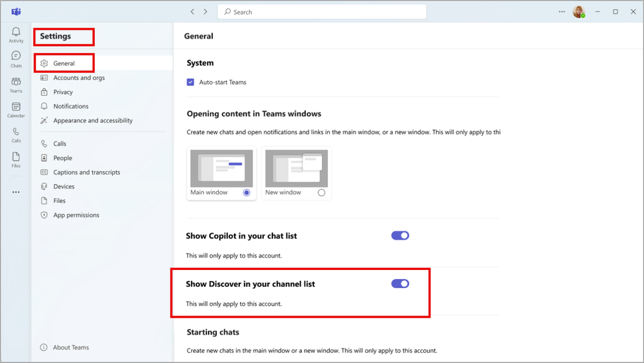Viewport: 644px width, 363px height.
Task: Click the General gear icon
Action: pyautogui.click(x=45, y=63)
